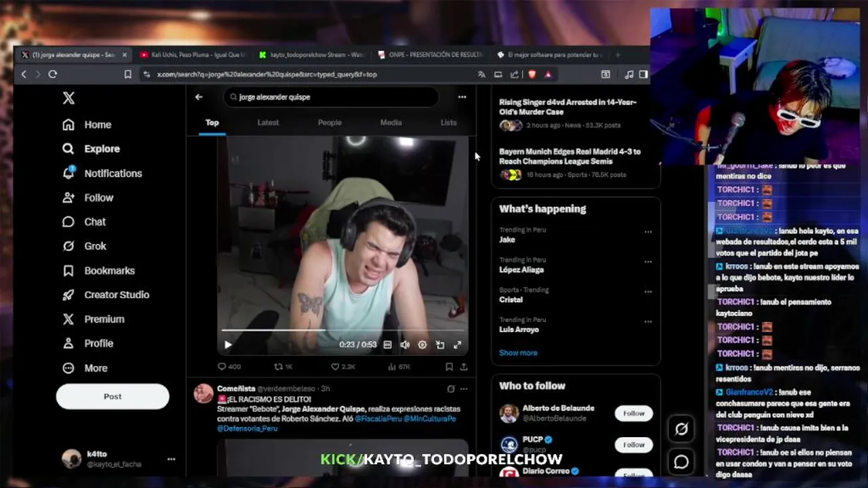Follow PUCP account

click(x=633, y=445)
